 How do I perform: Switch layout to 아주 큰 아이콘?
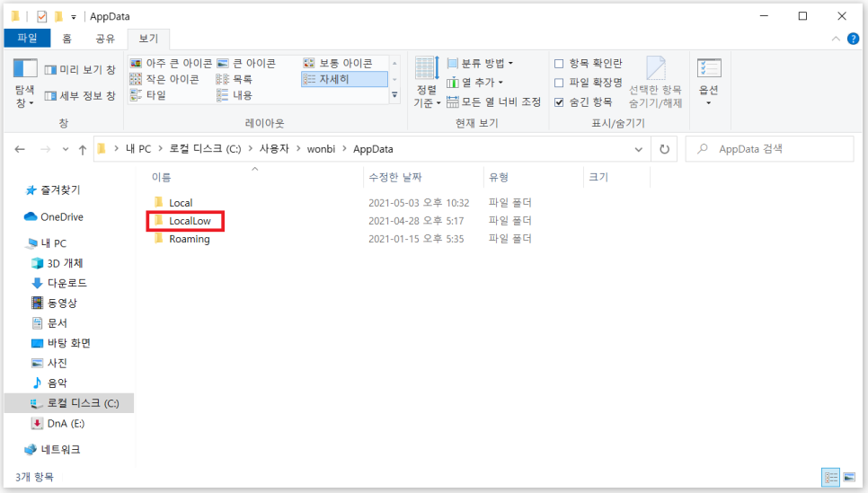[171, 63]
